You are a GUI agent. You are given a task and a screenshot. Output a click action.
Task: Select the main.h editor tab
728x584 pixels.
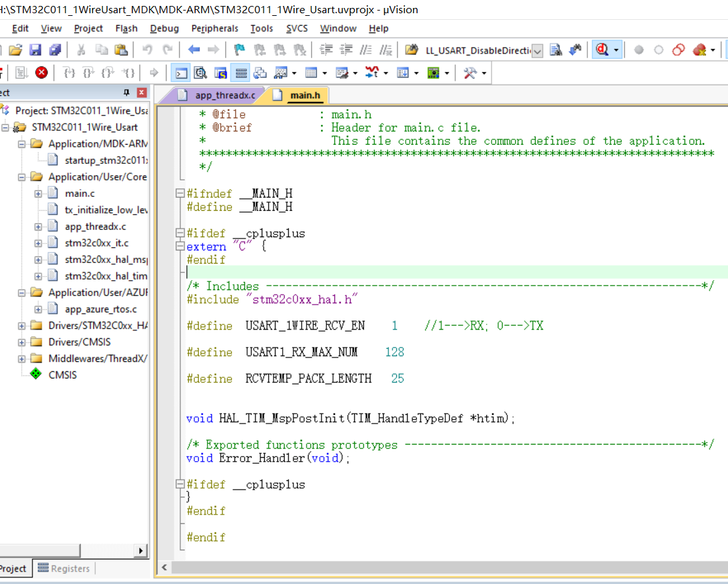(x=305, y=95)
